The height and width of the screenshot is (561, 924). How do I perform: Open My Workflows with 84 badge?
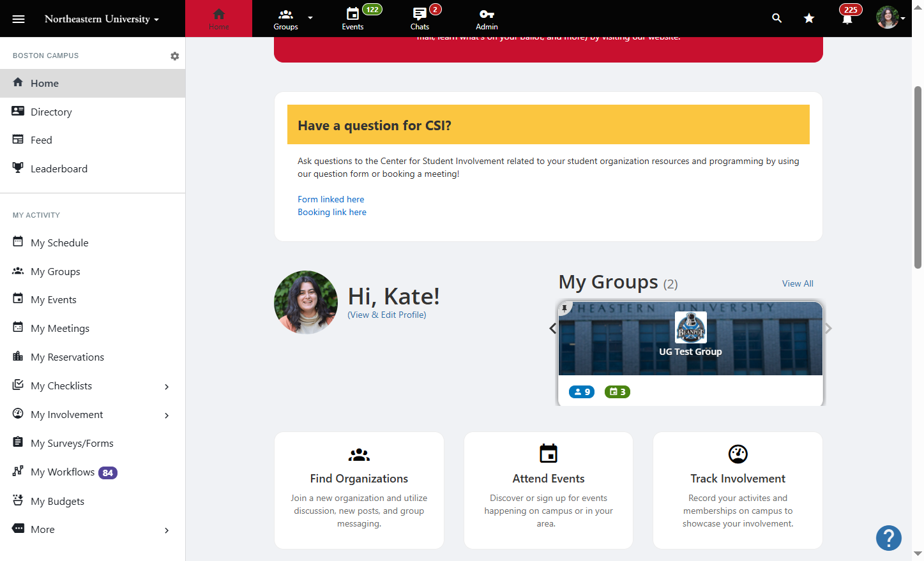[x=93, y=472]
